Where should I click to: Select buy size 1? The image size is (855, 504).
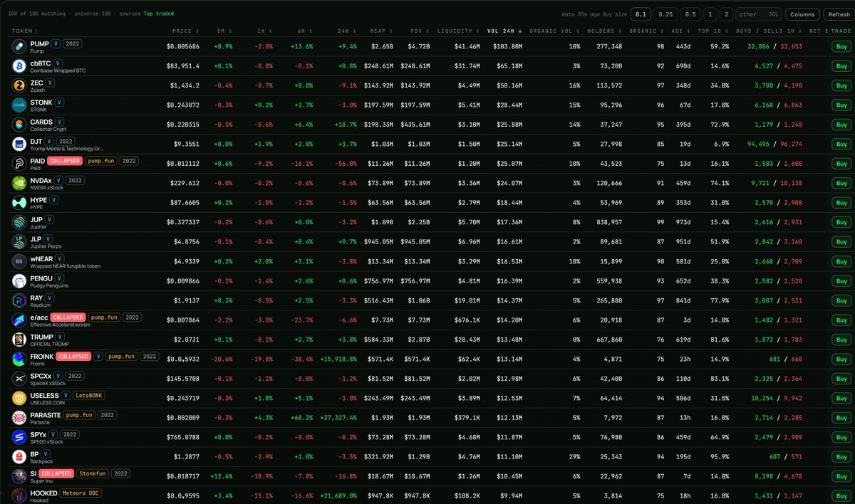click(710, 14)
